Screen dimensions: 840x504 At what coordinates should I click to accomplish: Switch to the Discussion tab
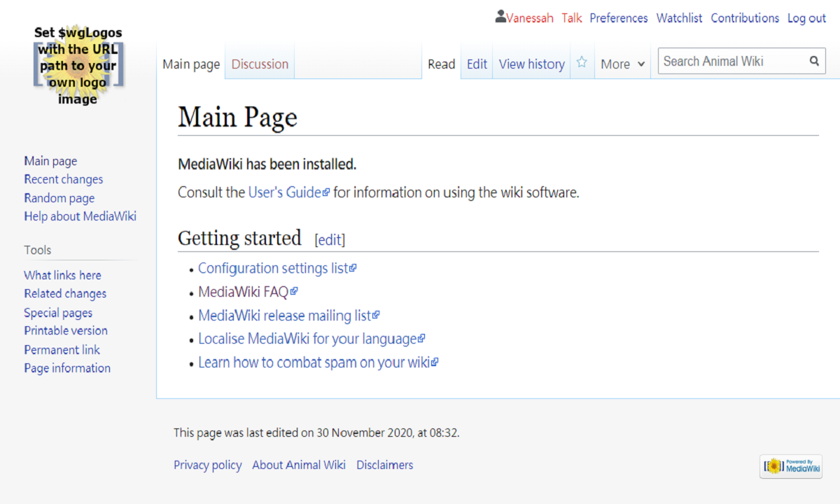pos(260,64)
